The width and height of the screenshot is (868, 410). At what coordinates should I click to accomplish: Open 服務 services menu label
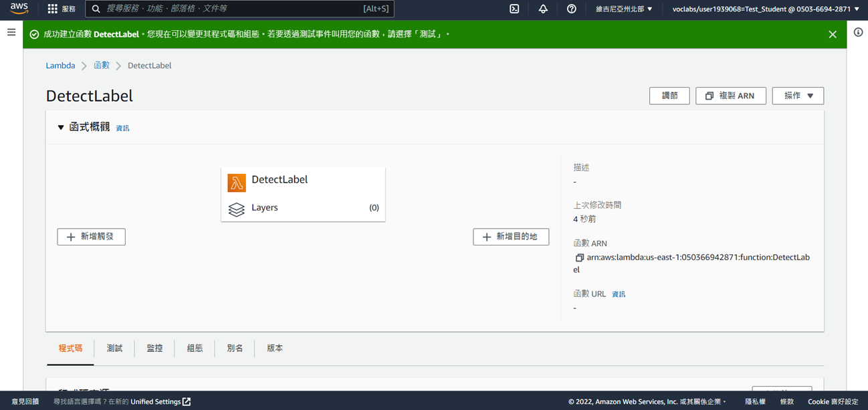tap(68, 9)
